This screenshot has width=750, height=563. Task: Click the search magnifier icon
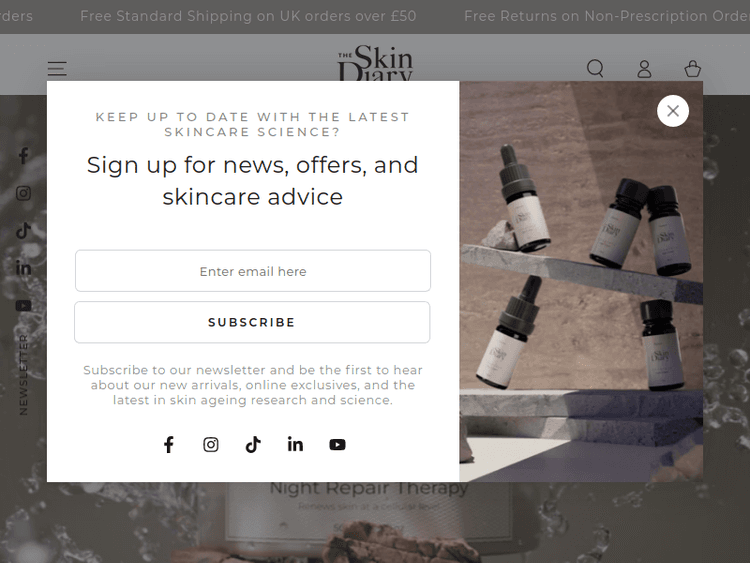pos(595,68)
